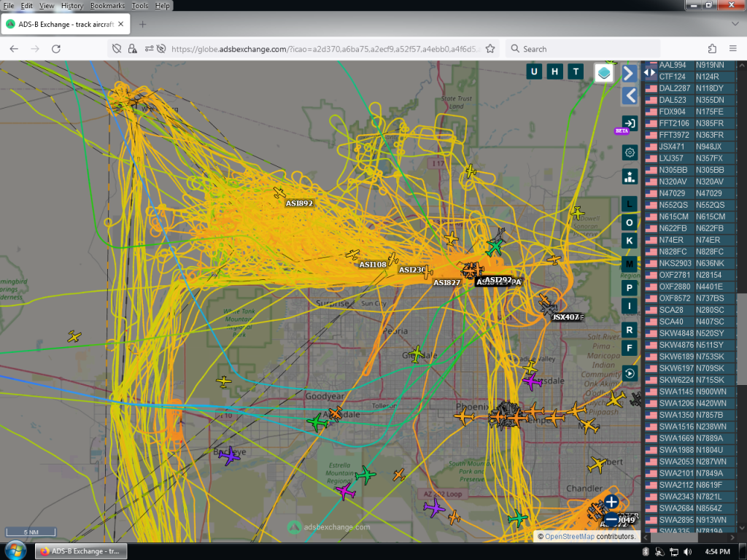Toggle the L labels button
This screenshot has width=747, height=560.
pyautogui.click(x=630, y=204)
